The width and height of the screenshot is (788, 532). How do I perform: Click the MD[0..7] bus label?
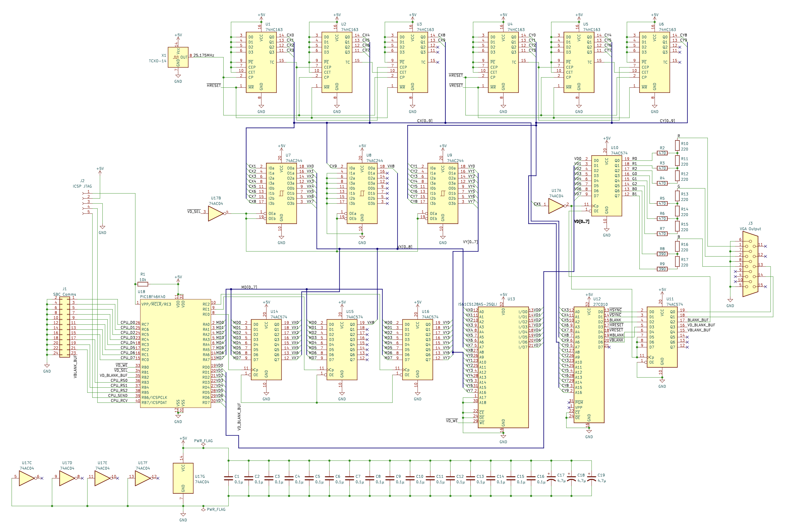point(249,287)
